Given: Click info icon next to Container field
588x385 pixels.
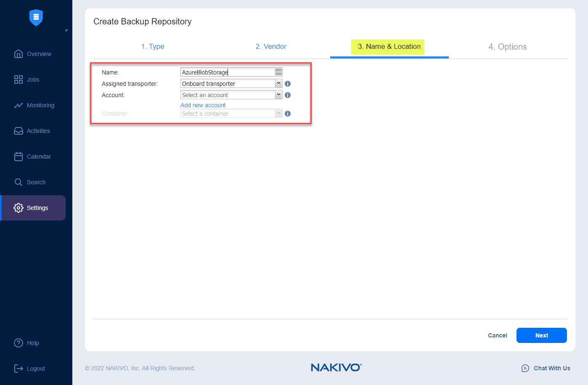Looking at the screenshot, I should (288, 114).
